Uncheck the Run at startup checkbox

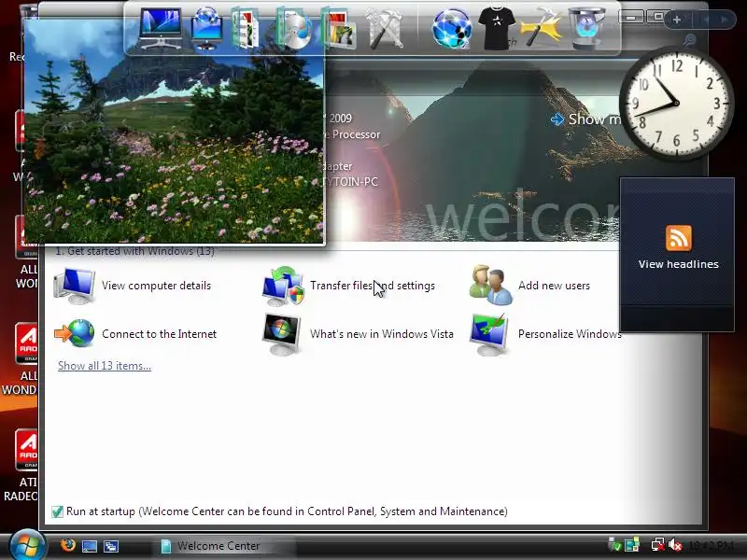(57, 511)
